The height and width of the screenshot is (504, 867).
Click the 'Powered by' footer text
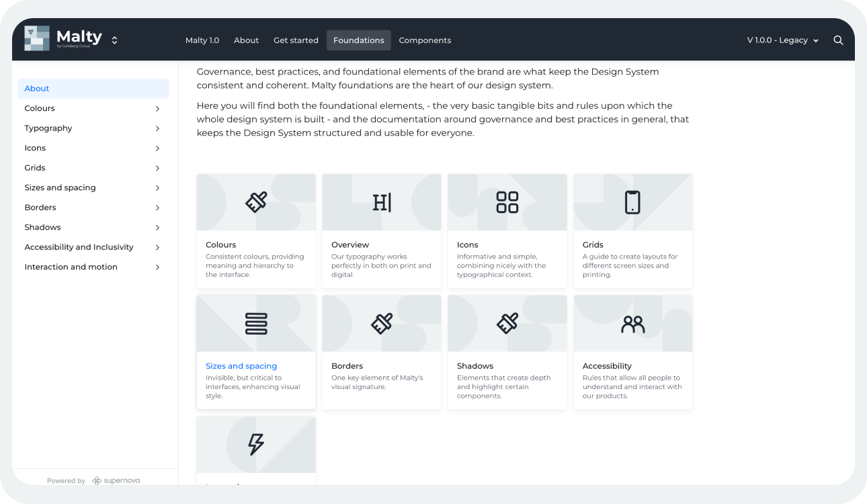pyautogui.click(x=66, y=481)
